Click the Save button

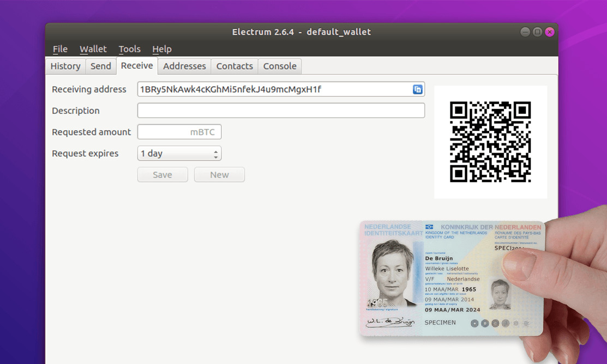pyautogui.click(x=163, y=175)
